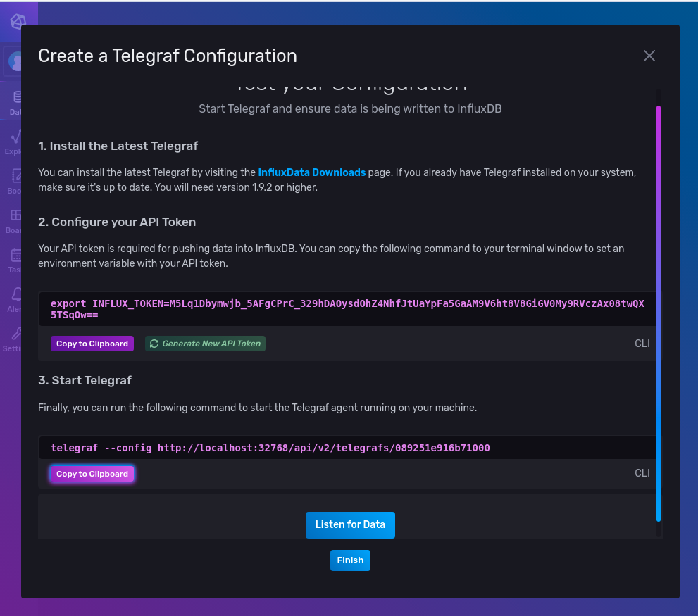The width and height of the screenshot is (698, 616).
Task: Copy the INFLUX_TOKEN export command to clipboard
Action: pyautogui.click(x=92, y=344)
